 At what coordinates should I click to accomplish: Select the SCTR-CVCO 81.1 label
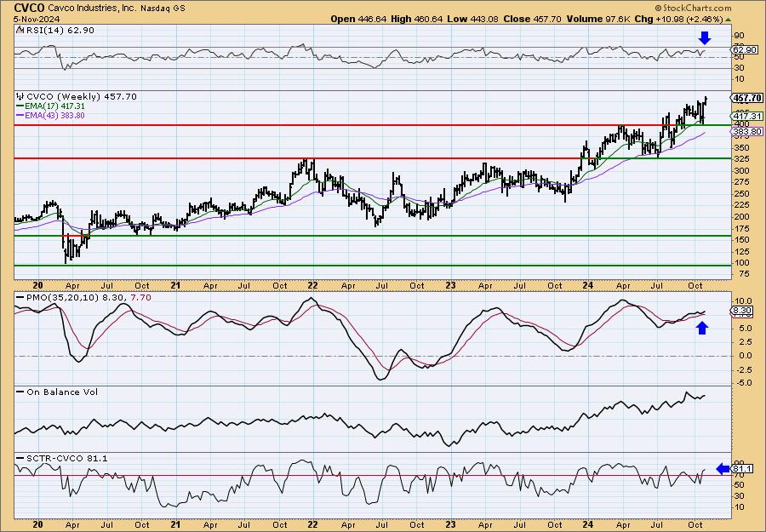[x=62, y=458]
